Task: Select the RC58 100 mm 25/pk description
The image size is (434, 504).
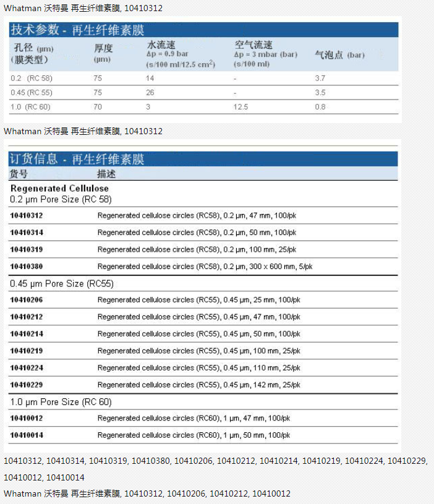Action: (197, 249)
